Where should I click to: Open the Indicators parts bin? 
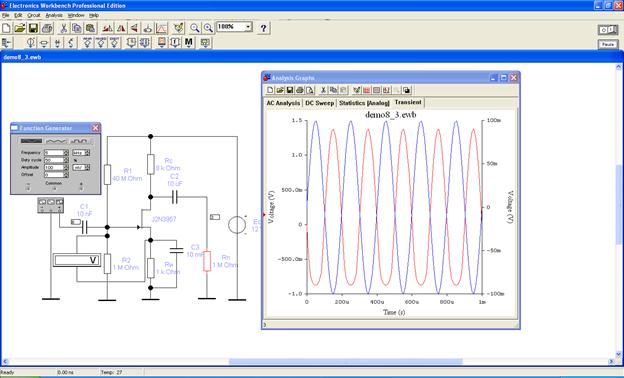pyautogui.click(x=162, y=42)
